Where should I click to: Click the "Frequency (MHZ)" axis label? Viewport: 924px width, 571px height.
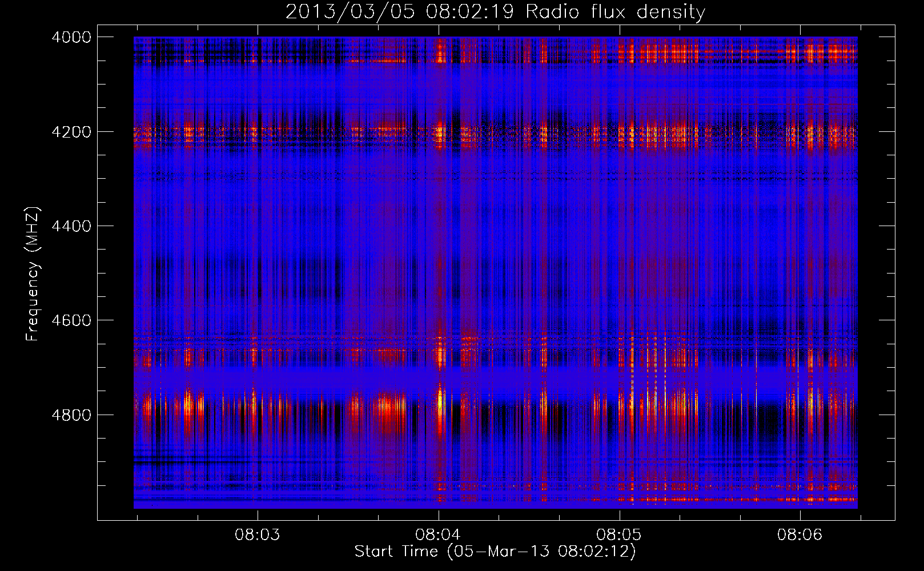point(33,274)
